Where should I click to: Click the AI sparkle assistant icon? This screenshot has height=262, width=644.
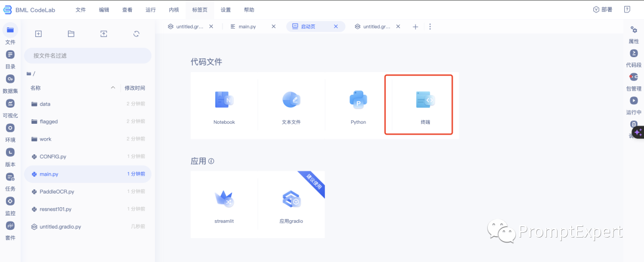638,133
